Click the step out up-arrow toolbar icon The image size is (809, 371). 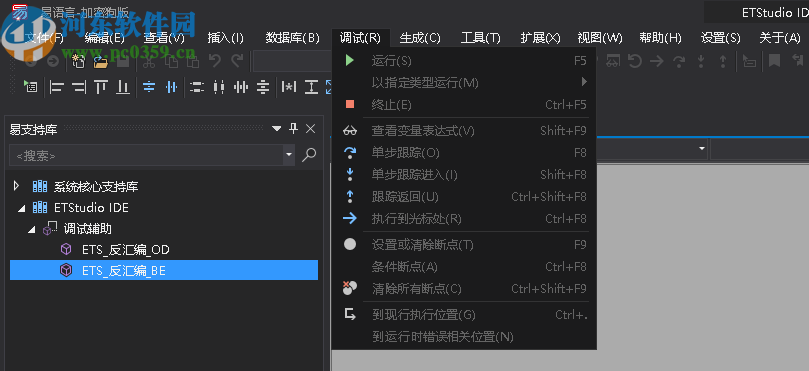point(723,61)
